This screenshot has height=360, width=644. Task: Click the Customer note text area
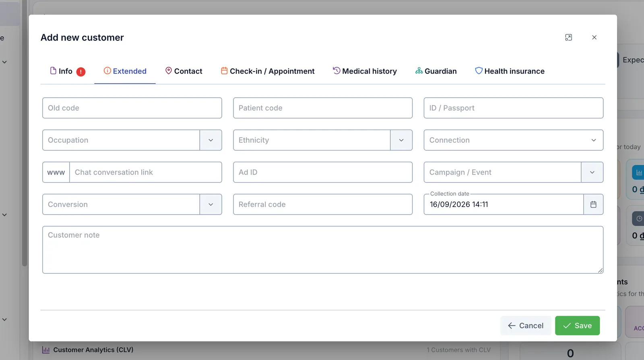[x=323, y=250]
